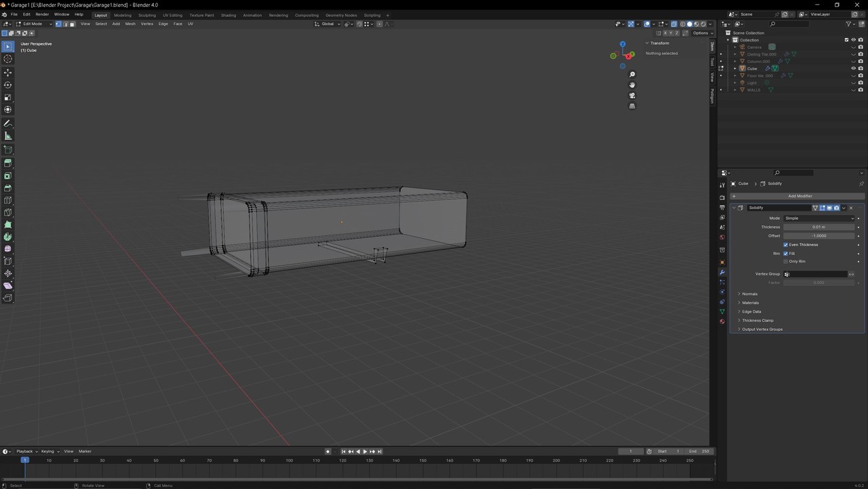The image size is (868, 489).
Task: Select the Move tool
Action: pos(8,73)
